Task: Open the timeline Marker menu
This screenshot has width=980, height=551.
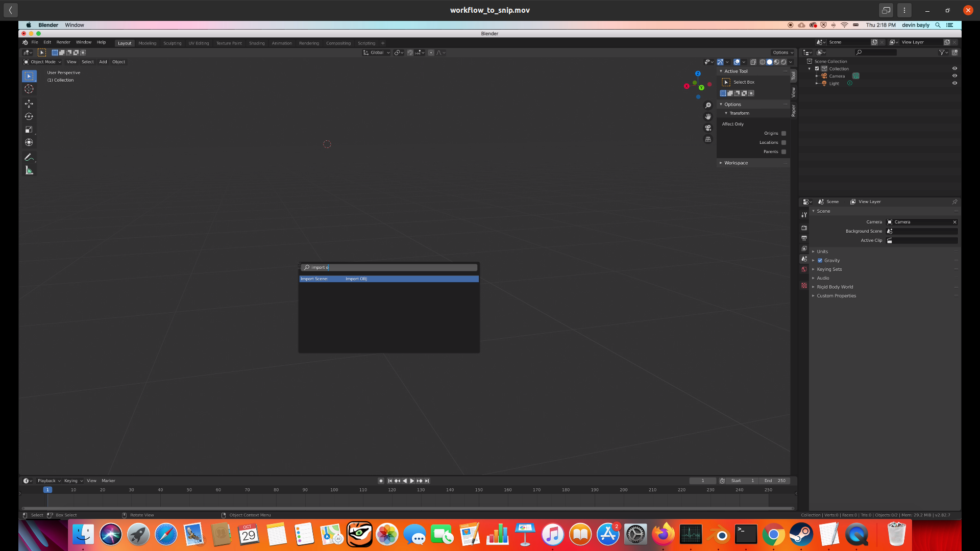Action: [x=108, y=481]
